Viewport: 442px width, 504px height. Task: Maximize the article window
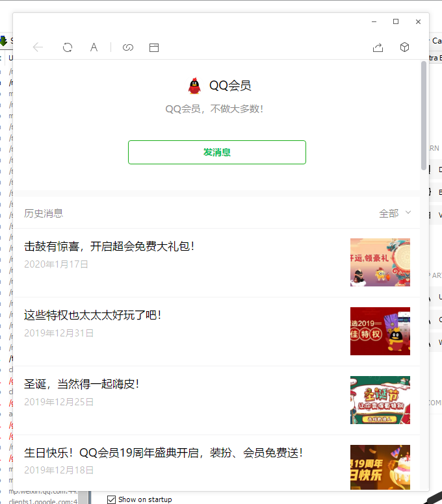tap(396, 21)
